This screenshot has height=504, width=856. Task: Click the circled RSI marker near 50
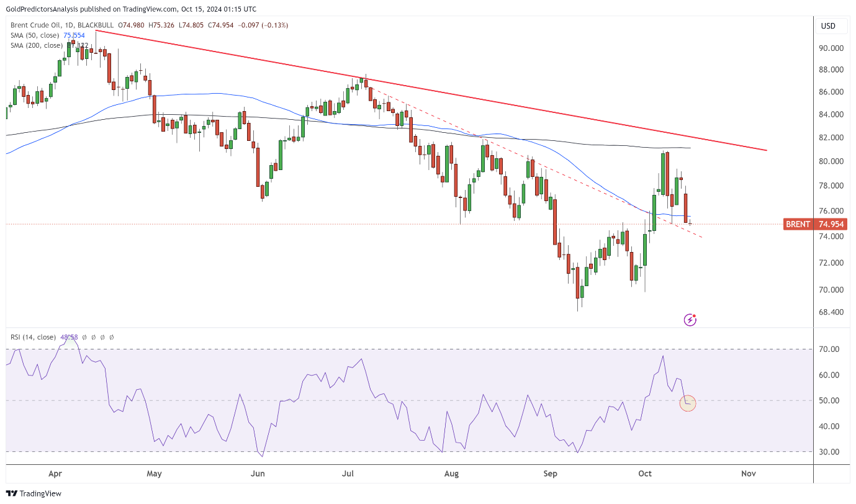click(688, 403)
